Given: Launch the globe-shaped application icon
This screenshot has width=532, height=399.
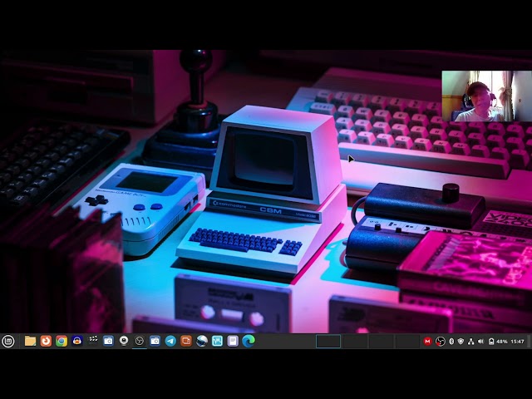Looking at the screenshot, I should (x=202, y=341).
